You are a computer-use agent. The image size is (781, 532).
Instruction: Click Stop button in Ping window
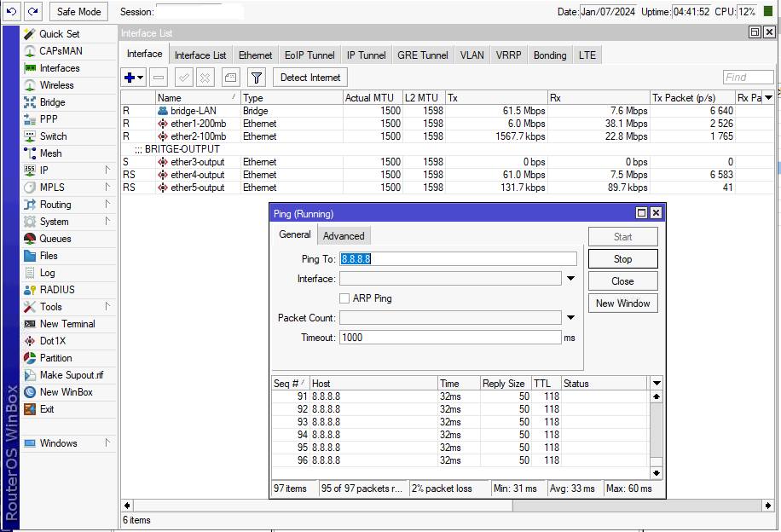622,259
